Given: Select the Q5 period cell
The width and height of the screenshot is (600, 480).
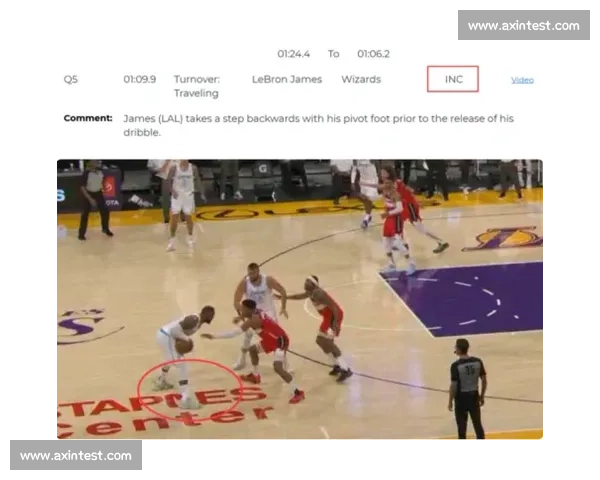Looking at the screenshot, I should (70, 80).
